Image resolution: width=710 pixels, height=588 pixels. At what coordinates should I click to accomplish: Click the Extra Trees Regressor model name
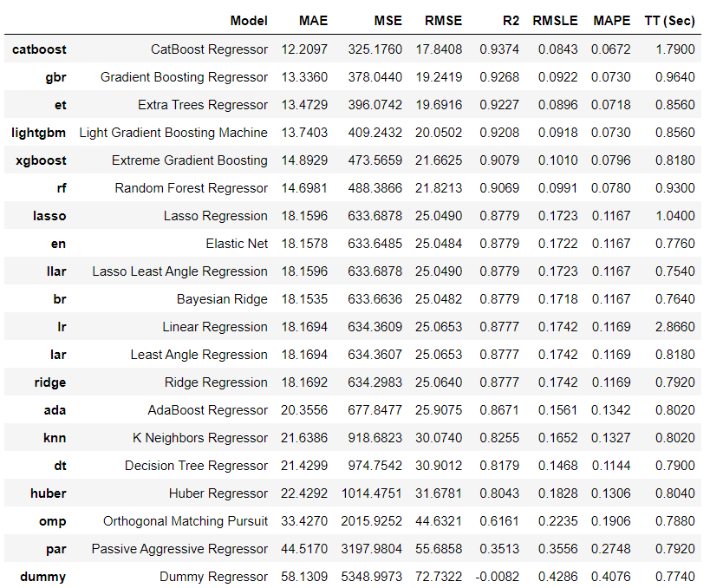click(203, 105)
